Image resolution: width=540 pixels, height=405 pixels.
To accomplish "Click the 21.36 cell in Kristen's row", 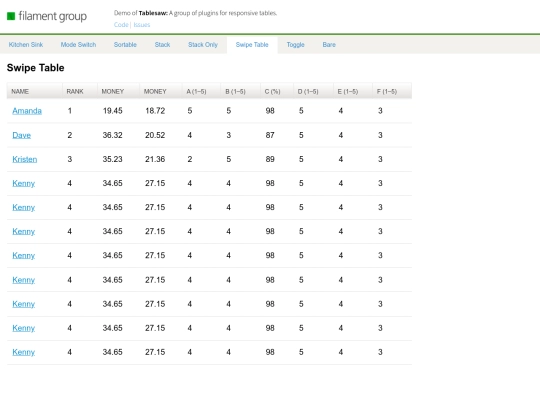I will (155, 159).
